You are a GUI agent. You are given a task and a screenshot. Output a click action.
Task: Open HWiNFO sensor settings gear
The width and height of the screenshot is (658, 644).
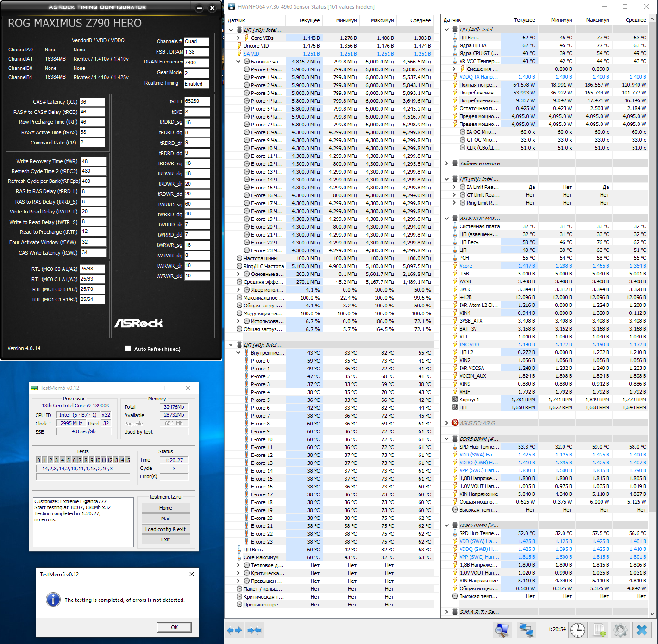(x=620, y=630)
